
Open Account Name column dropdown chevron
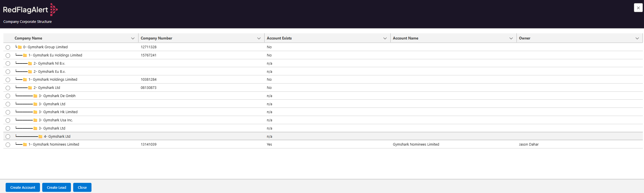(x=511, y=38)
